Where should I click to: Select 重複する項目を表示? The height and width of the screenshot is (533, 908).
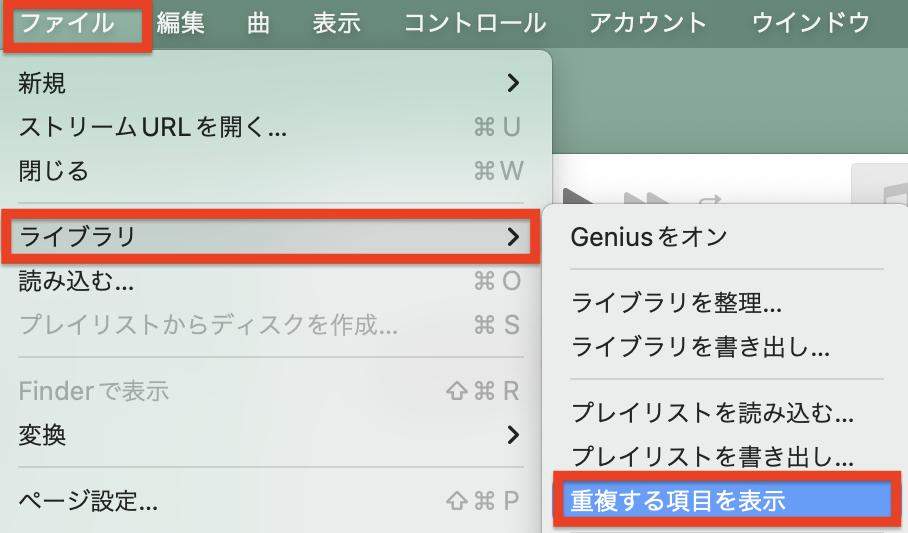tap(676, 501)
